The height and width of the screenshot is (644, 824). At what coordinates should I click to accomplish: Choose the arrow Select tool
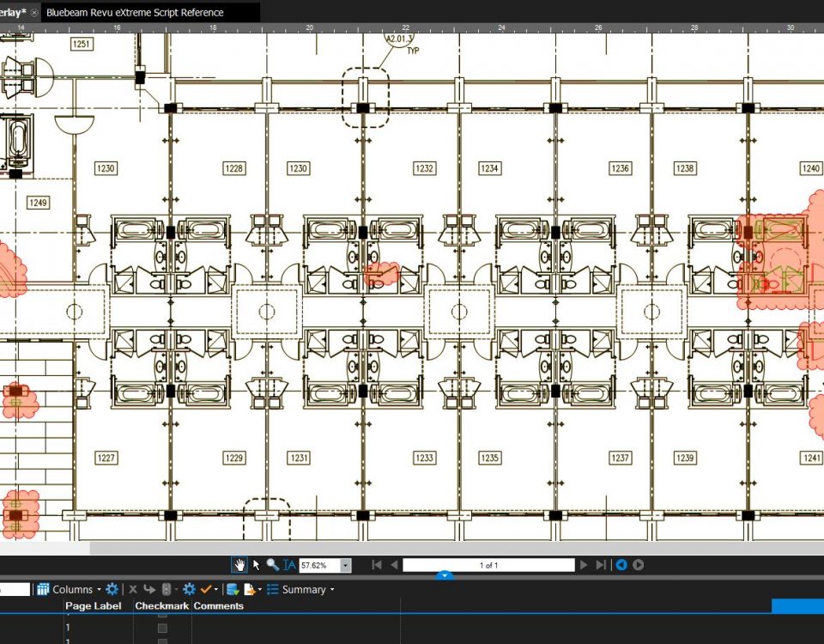pyautogui.click(x=256, y=565)
